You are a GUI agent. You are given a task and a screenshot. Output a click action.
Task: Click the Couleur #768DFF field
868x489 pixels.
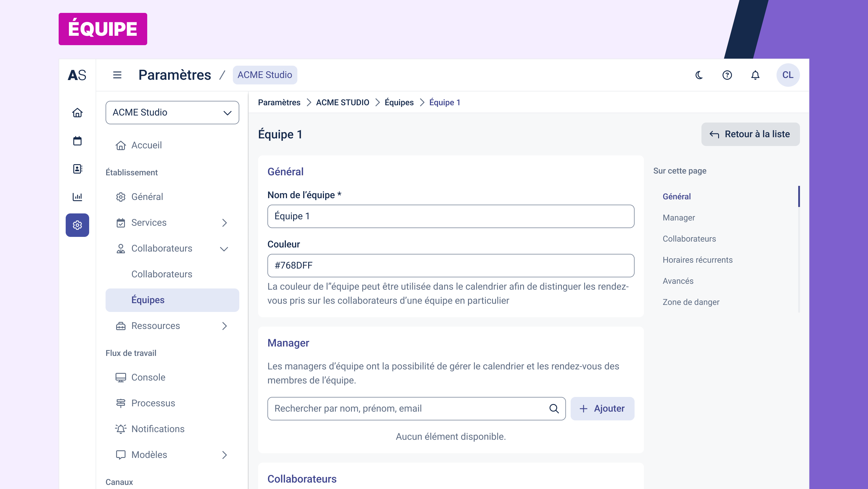tap(450, 266)
